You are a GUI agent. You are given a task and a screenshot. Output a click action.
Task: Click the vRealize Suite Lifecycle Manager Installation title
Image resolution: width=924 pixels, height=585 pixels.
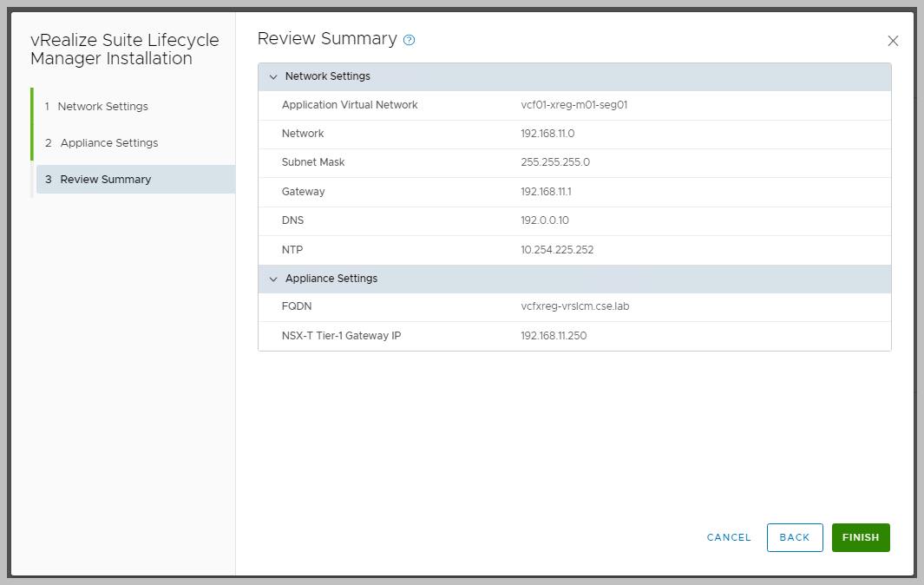pos(124,49)
